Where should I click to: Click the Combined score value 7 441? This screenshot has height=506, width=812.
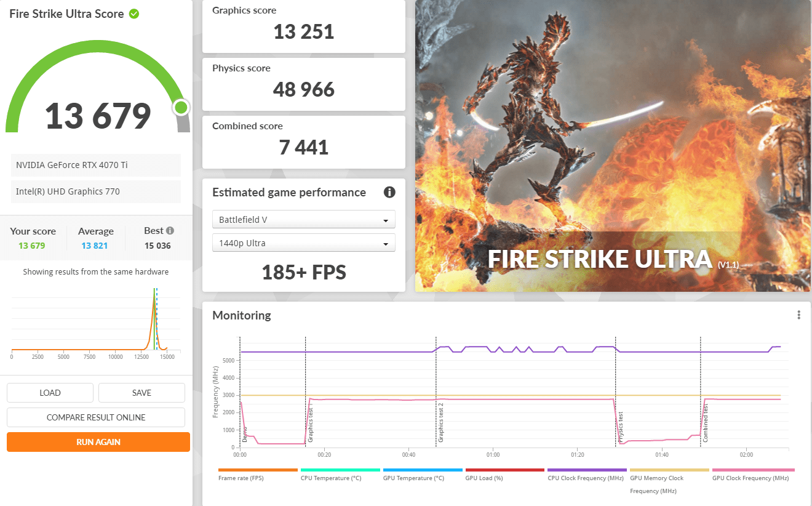[x=304, y=148]
